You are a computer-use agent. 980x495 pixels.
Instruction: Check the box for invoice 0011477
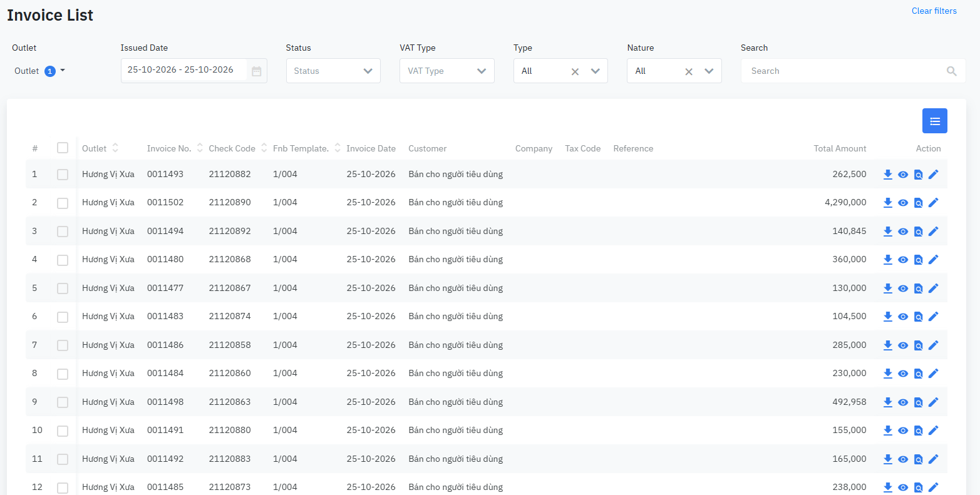point(63,288)
